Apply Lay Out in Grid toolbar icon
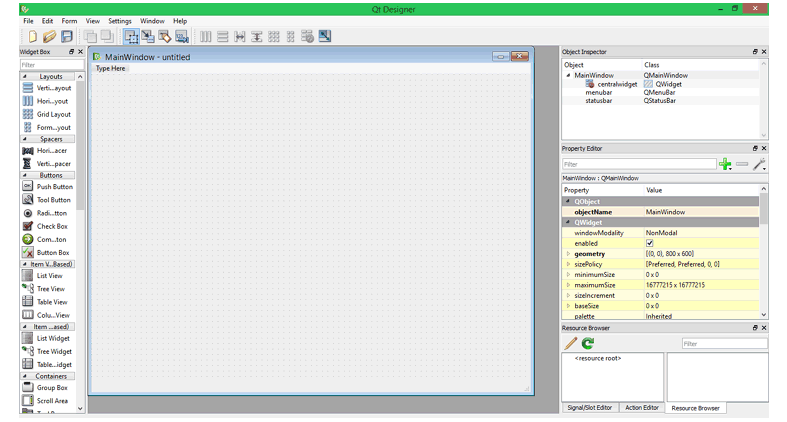The image size is (787, 422). point(274,37)
